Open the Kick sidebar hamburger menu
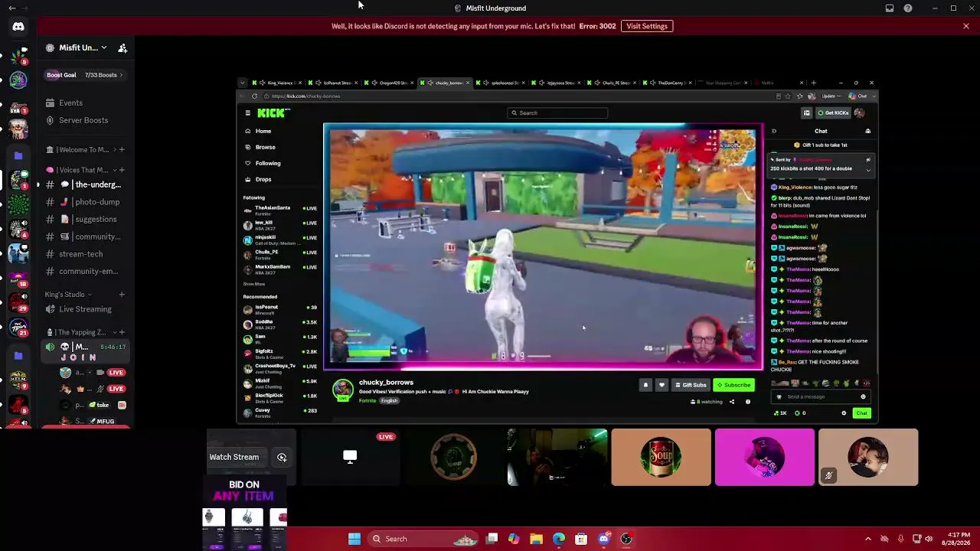The image size is (980, 551). (247, 113)
